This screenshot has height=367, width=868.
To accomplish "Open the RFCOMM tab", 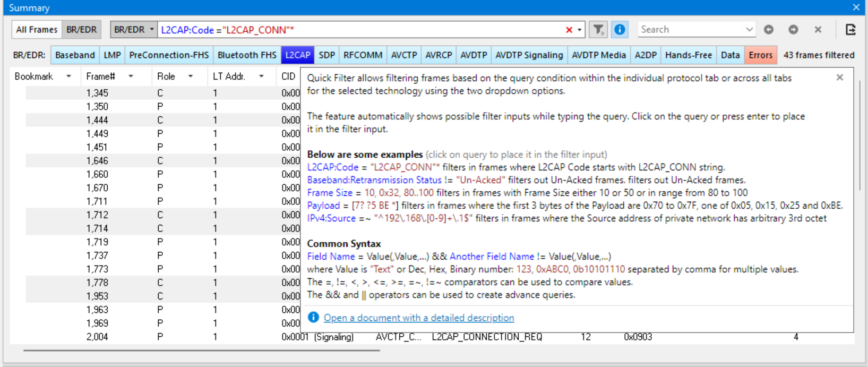I will (x=363, y=55).
